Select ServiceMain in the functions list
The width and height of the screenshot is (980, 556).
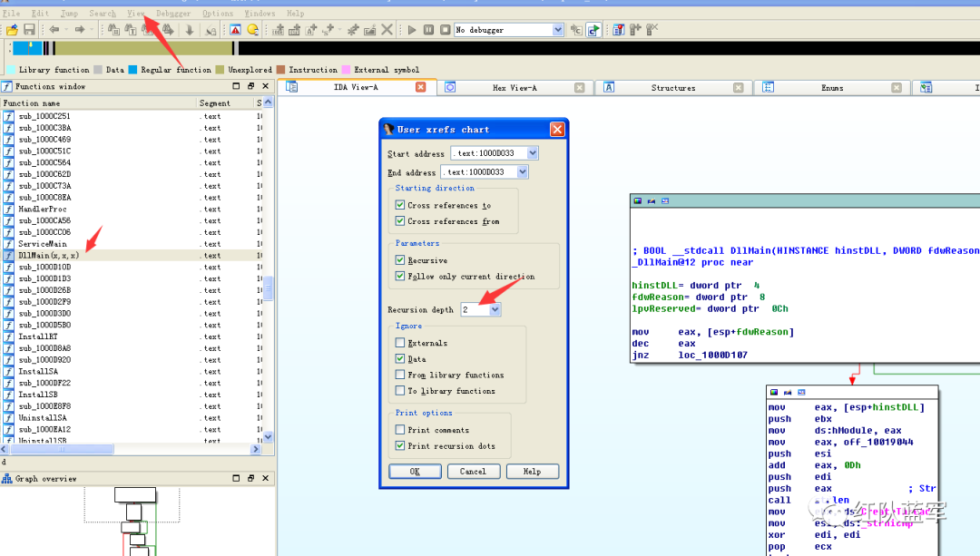coord(43,244)
